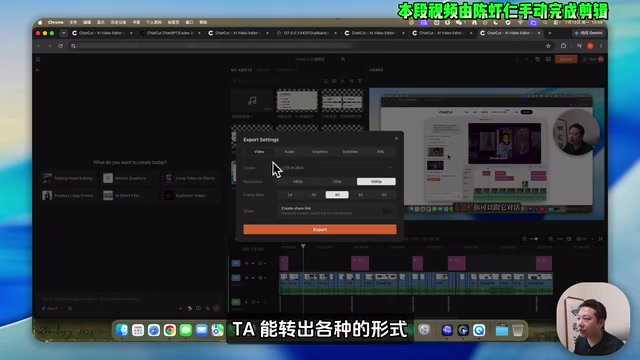The width and height of the screenshot is (640, 360).
Task: Choose 480p resolution
Action: (x=298, y=182)
